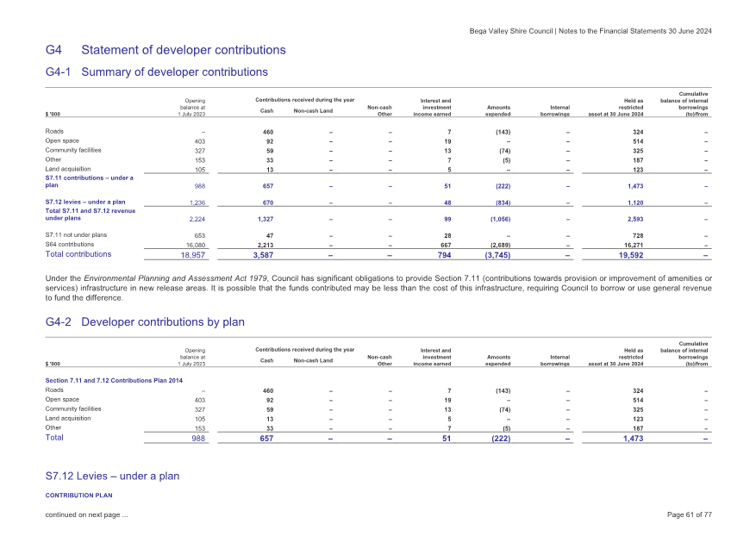Click 'Roads' label in G4-2 by-plan table
This screenshot has height=536, width=756.
(x=54, y=390)
